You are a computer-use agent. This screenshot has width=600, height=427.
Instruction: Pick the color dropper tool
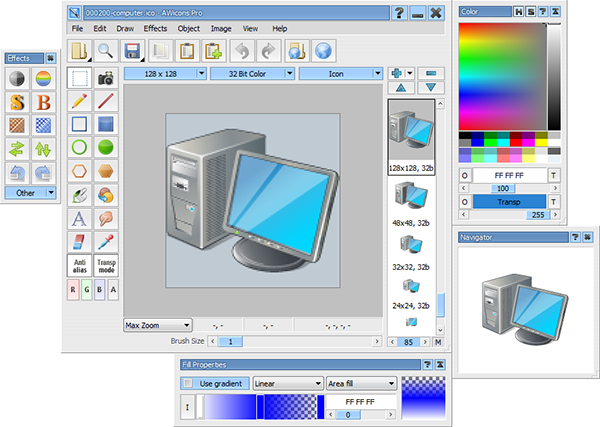click(x=106, y=241)
